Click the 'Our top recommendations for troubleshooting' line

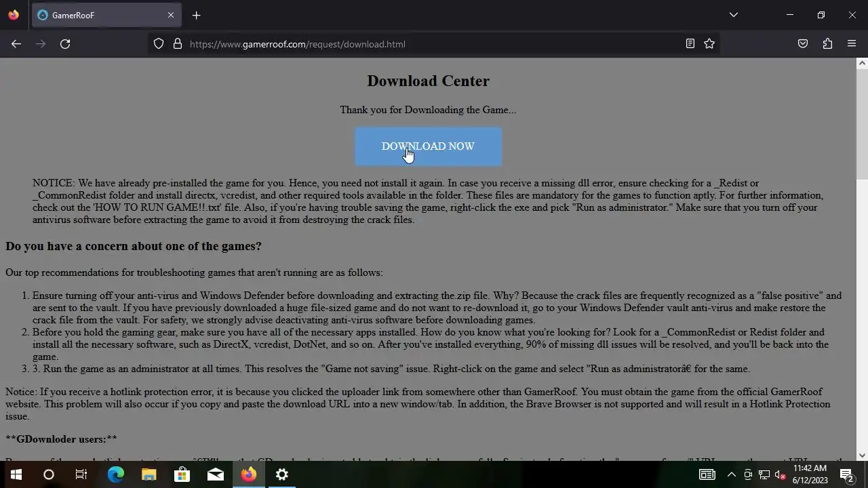[194, 272]
